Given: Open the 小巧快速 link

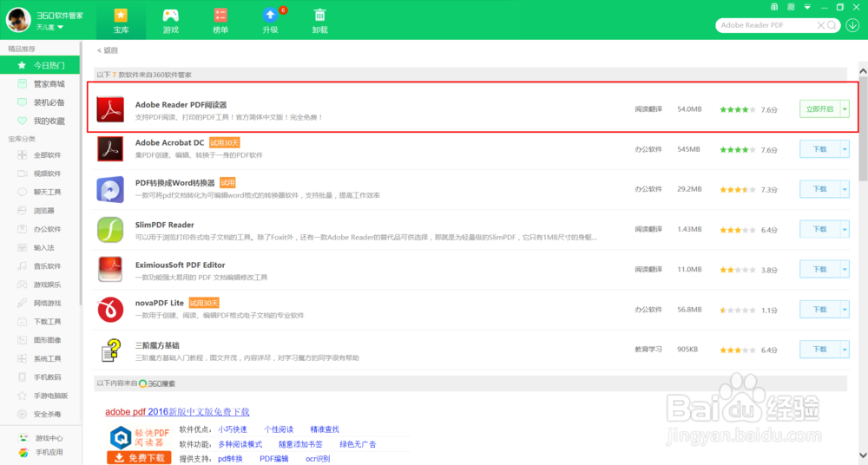Looking at the screenshot, I should (x=233, y=429).
